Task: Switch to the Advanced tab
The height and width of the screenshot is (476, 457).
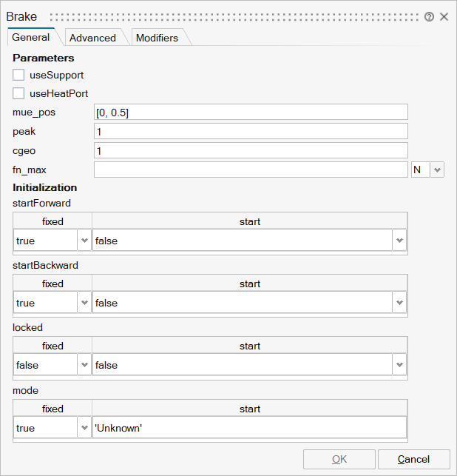Action: (x=92, y=38)
